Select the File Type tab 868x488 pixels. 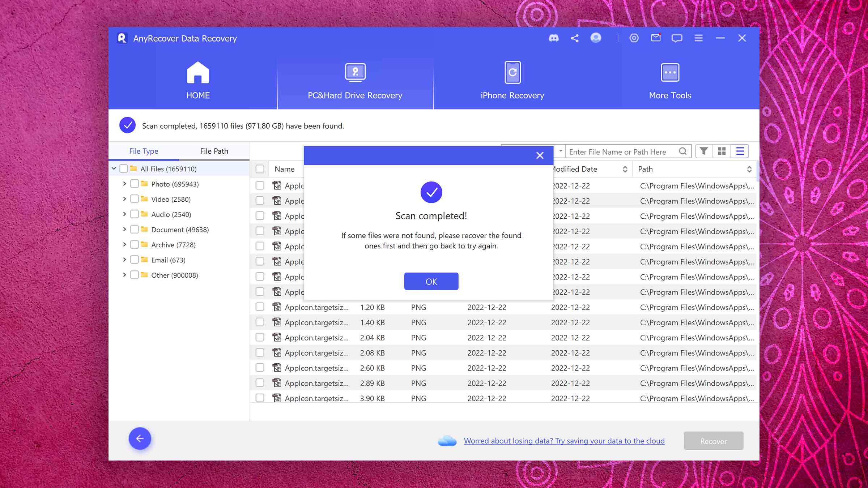coord(144,151)
